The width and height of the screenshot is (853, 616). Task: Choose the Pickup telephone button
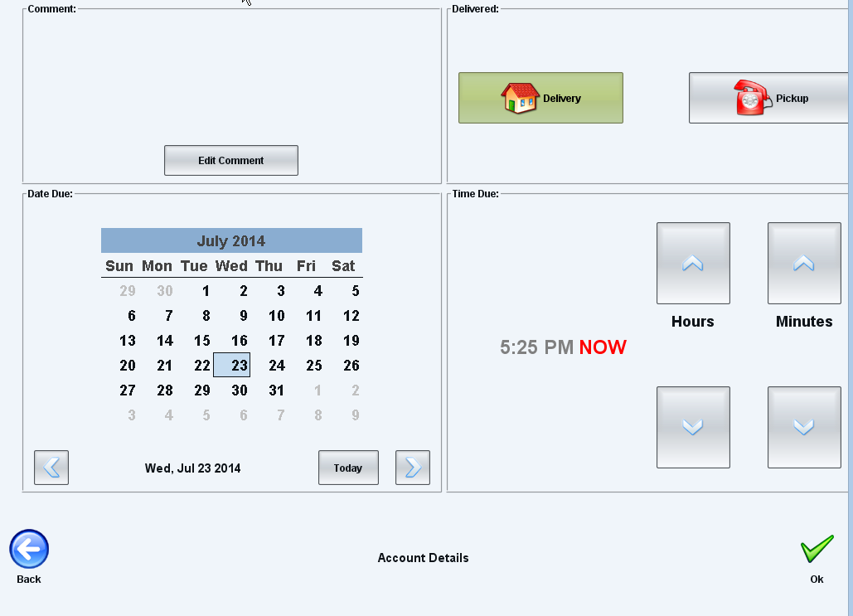[x=769, y=98]
